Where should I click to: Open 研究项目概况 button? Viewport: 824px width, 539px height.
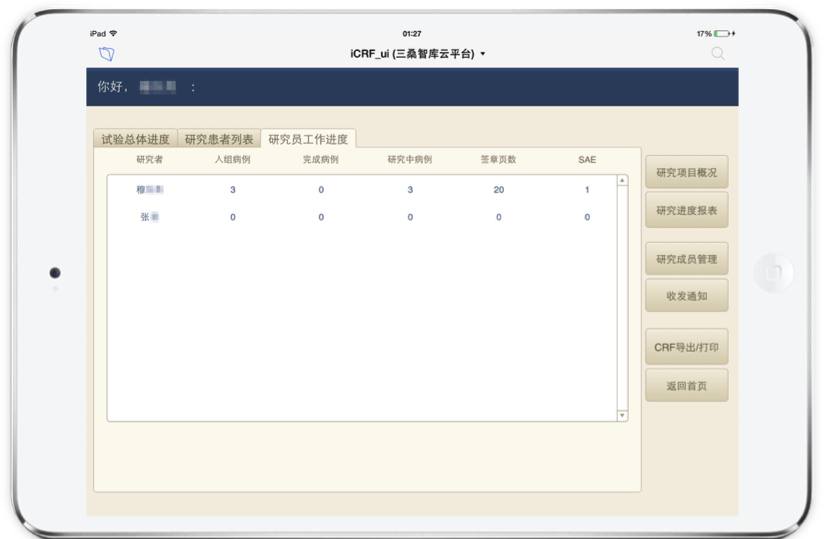click(x=686, y=173)
